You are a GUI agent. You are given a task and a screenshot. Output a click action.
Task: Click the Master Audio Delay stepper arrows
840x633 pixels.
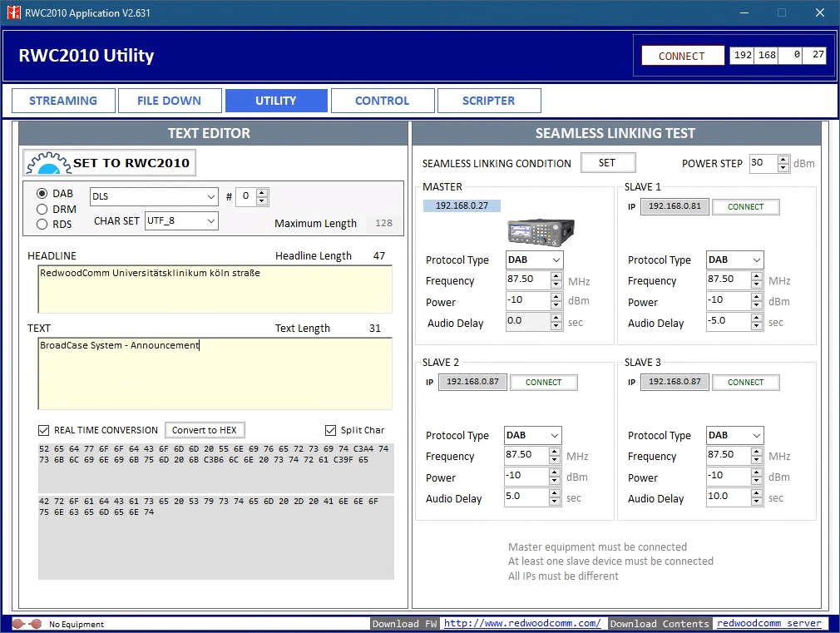tap(556, 322)
